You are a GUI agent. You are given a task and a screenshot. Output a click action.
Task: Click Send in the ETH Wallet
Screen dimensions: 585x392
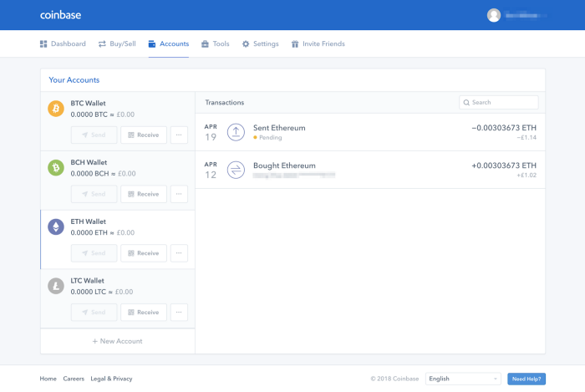tap(94, 253)
